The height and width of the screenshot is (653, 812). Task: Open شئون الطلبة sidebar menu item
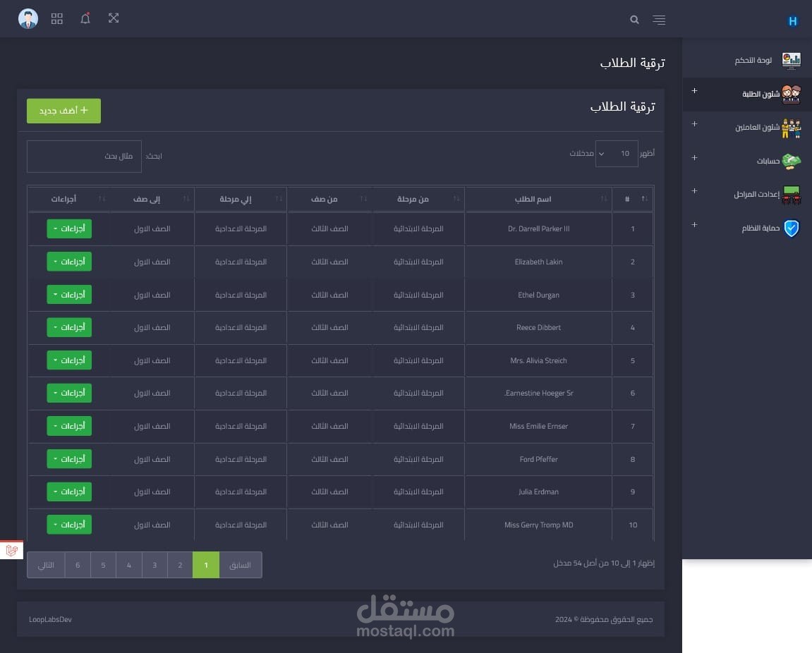747,94
